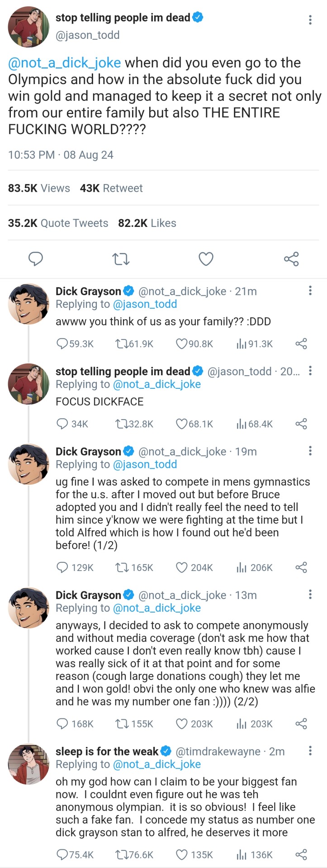Image resolution: width=327 pixels, height=868 pixels.
Task: Share Tim Drake's 'biggest fan' reply
Action: (x=301, y=854)
